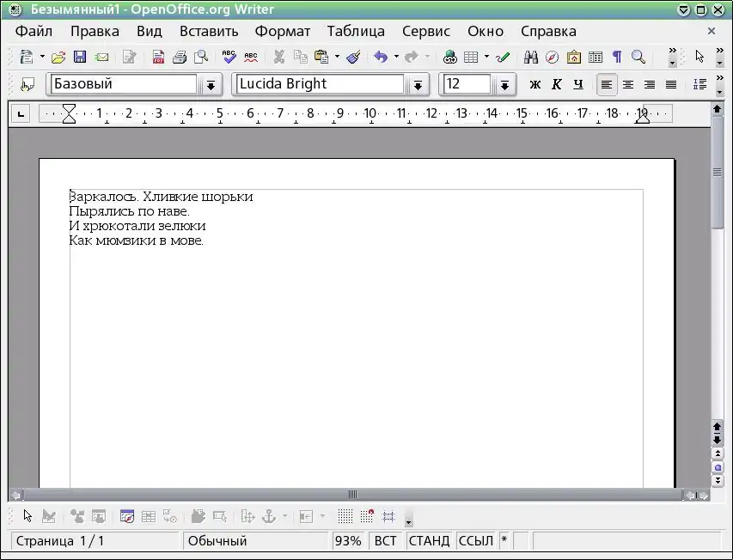Click the СТАНД selection mode field
Viewport: 733px width, 560px height.
coord(429,541)
